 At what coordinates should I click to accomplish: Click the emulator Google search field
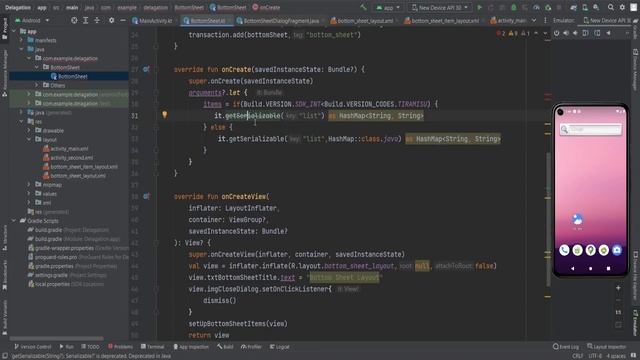(590, 129)
